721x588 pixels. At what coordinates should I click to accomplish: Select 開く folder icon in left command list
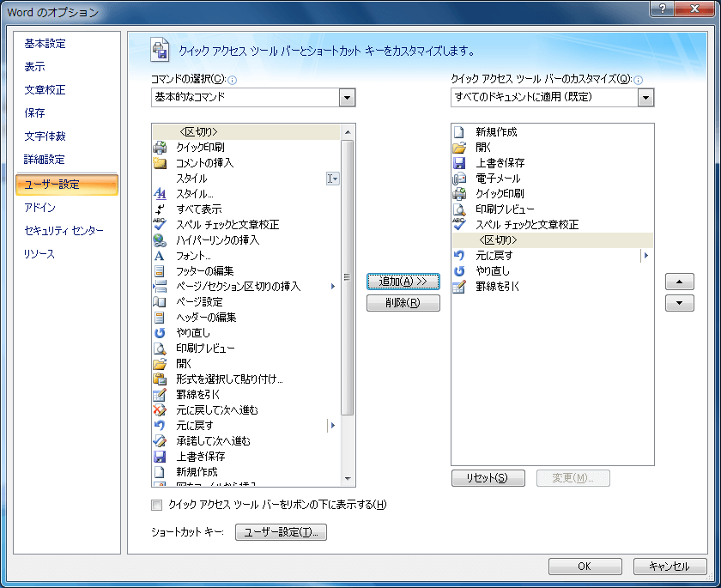pyautogui.click(x=160, y=364)
